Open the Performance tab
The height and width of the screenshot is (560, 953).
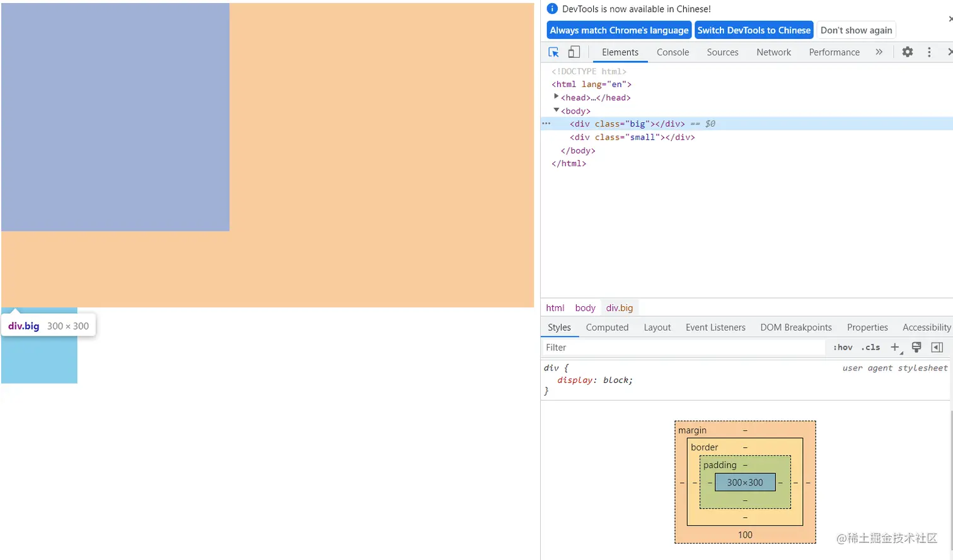pos(834,52)
